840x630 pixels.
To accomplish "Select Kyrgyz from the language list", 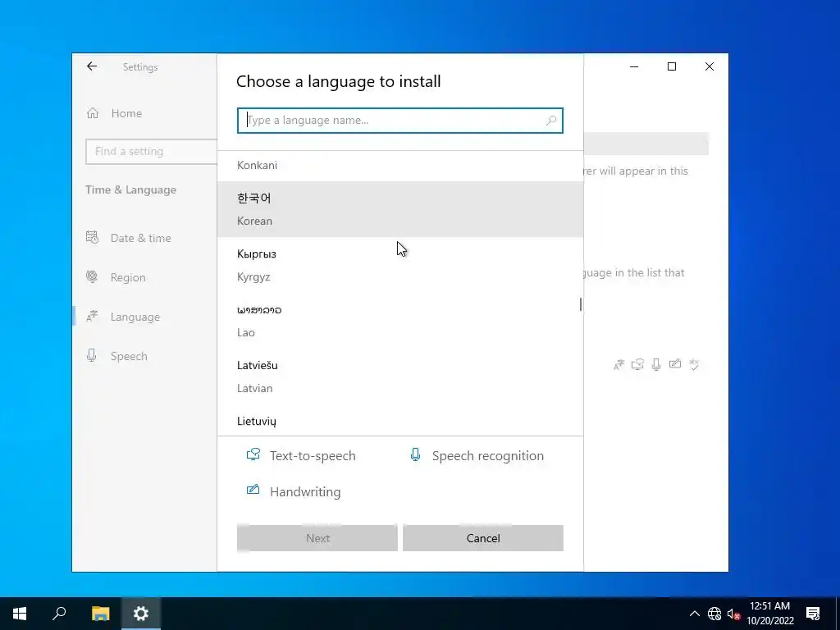I will click(399, 265).
